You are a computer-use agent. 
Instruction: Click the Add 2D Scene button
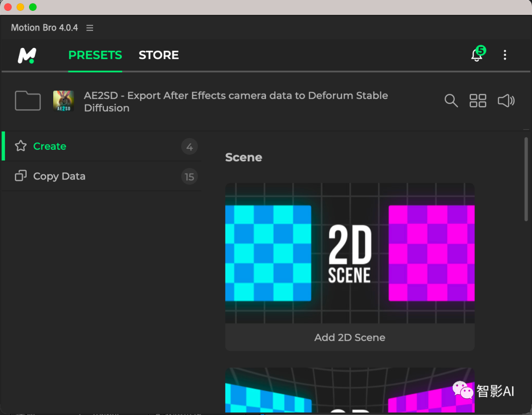(350, 337)
